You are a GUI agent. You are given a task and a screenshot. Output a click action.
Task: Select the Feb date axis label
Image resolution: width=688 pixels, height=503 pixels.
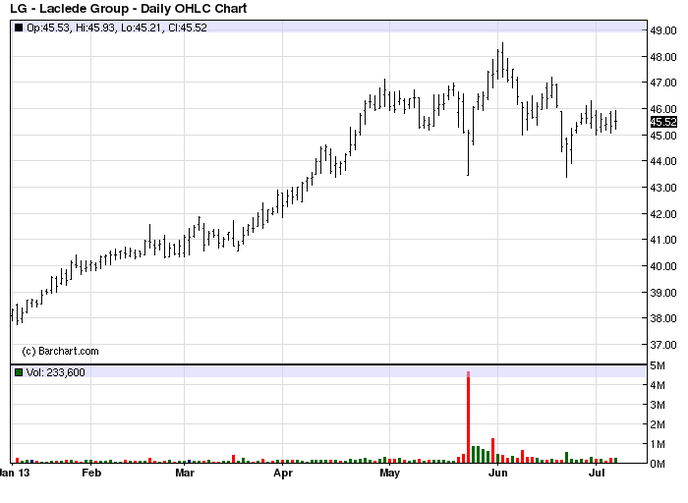click(91, 472)
